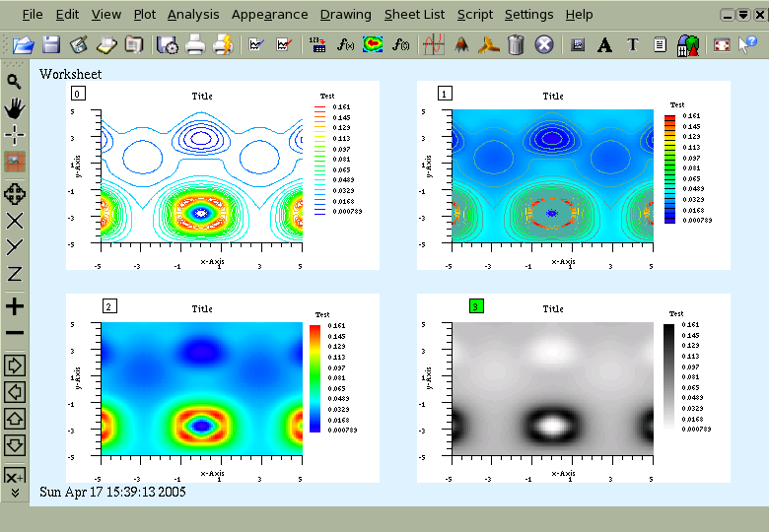
Task: Click the right arrow move button
Action: pyautogui.click(x=14, y=366)
